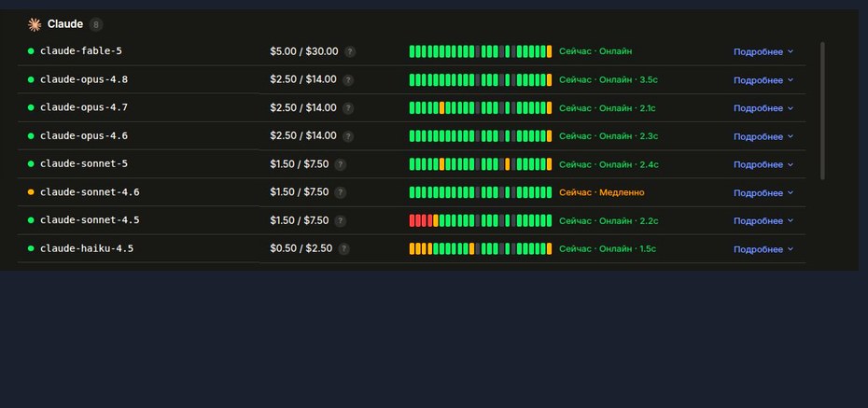868x408 pixels.
Task: Expand Подробнее for claude-sonnet-4.6
Action: [x=763, y=193]
